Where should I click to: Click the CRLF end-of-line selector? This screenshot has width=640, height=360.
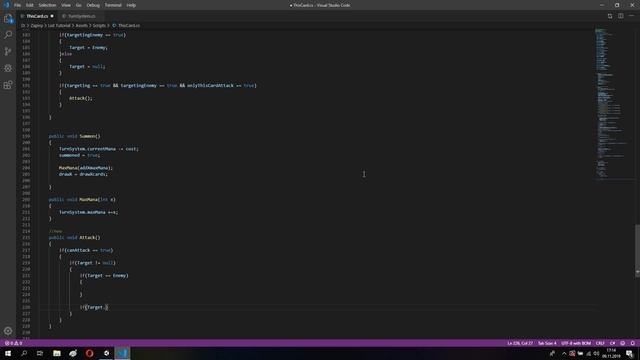tap(600, 343)
